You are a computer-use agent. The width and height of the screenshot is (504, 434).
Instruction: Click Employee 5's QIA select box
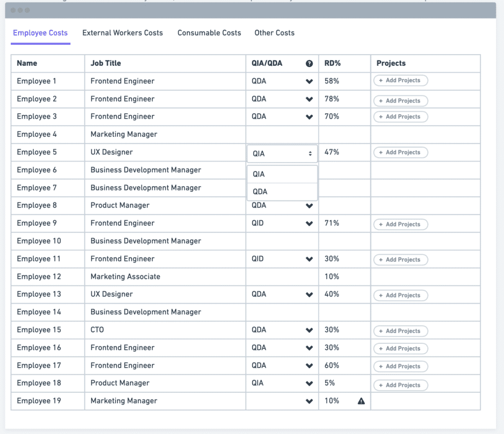[x=282, y=153]
